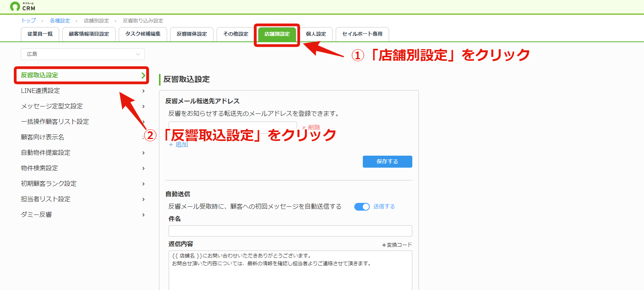This screenshot has height=290, width=644.
Task: Open the その他設定 tab
Action: click(x=236, y=34)
